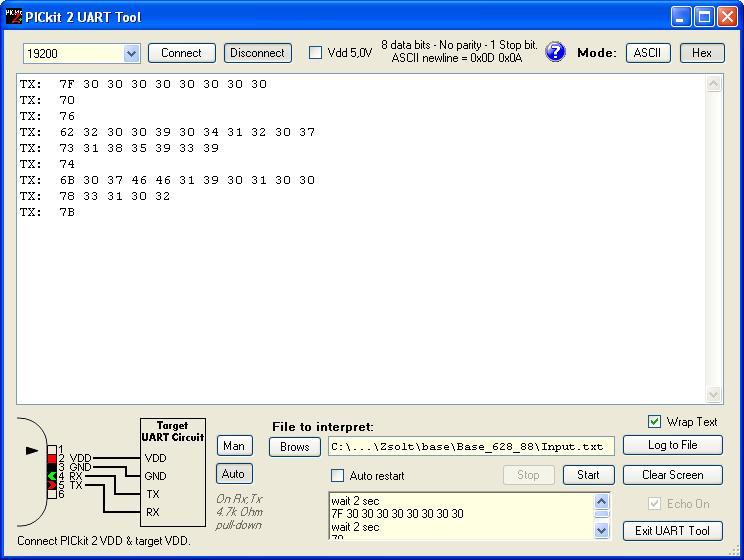Click down arrow of script list scrollbar
744x560 pixels.
(x=601, y=530)
